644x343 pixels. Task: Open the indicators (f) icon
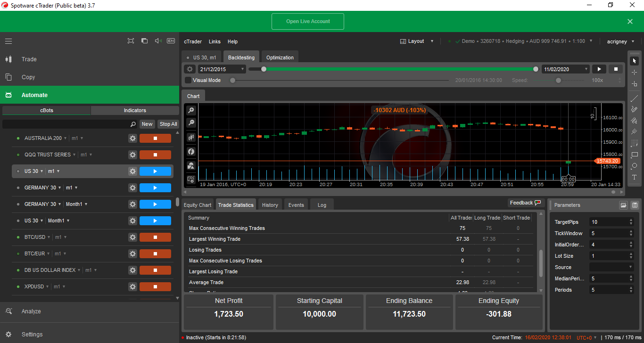point(191,151)
